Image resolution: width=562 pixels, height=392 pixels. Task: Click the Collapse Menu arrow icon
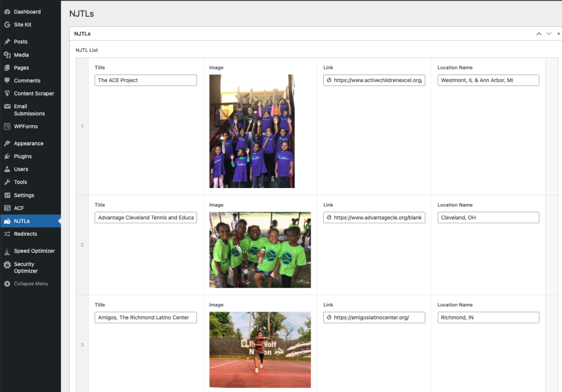pos(7,283)
